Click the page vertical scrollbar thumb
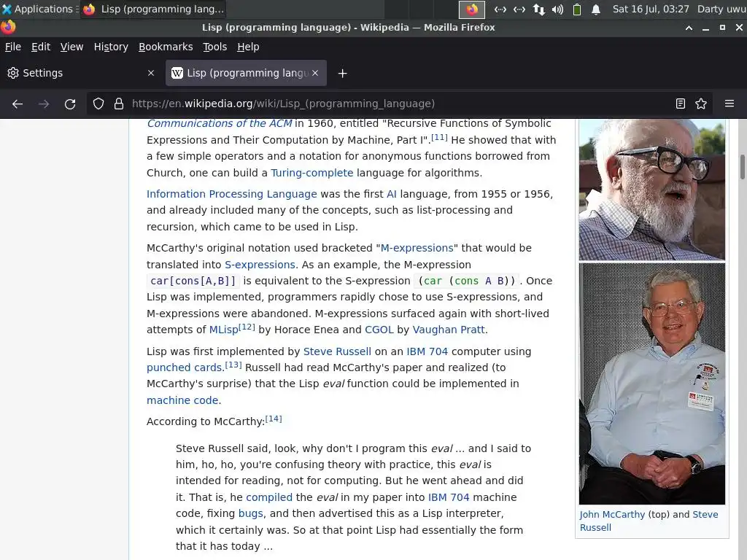The height and width of the screenshot is (560, 747). coord(742,167)
